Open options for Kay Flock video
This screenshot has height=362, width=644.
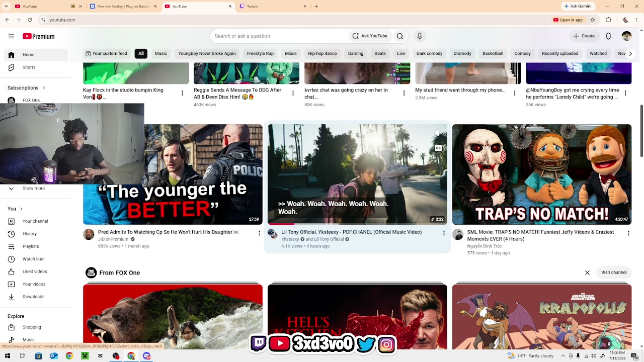pyautogui.click(x=182, y=93)
